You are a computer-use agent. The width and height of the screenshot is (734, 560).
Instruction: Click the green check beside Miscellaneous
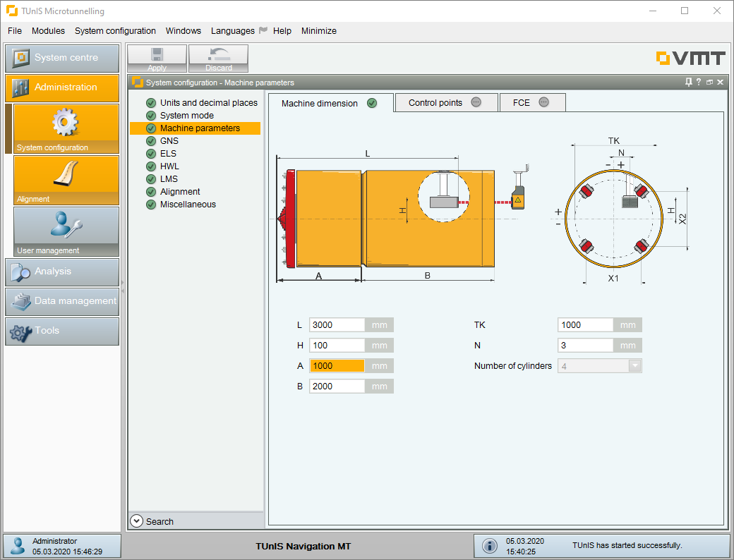click(151, 205)
